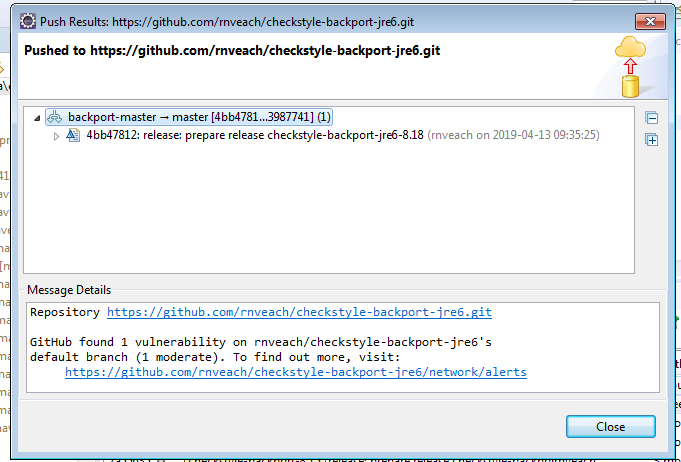Select the backport-master → master ref update row
The image size is (681, 462).
(189, 117)
